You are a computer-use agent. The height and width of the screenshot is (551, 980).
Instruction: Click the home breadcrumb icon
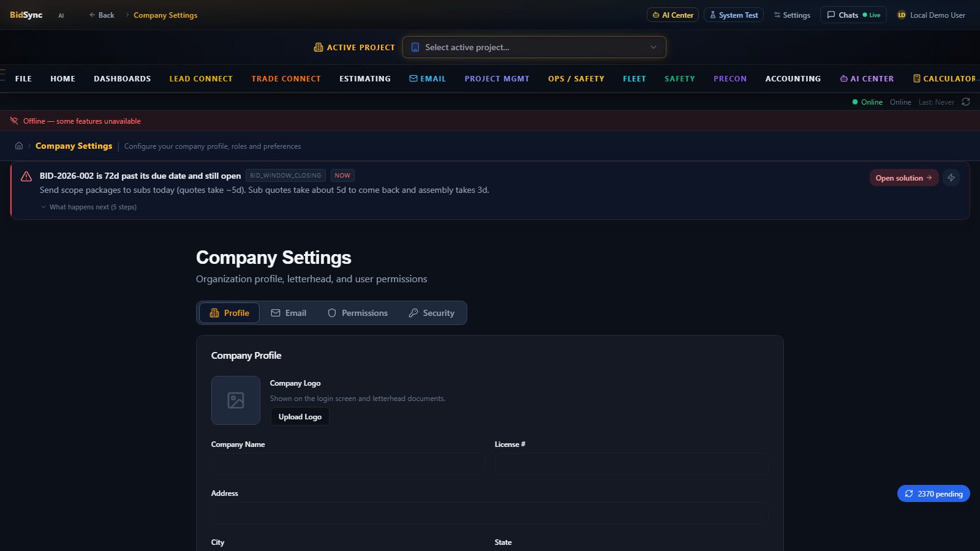tap(19, 146)
